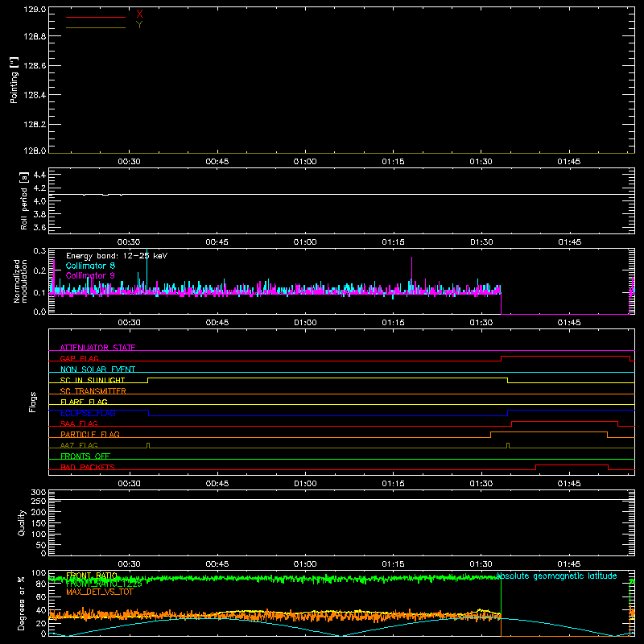
Task: Click the yellow FRONT_RATIO legend
Action: click(92, 576)
